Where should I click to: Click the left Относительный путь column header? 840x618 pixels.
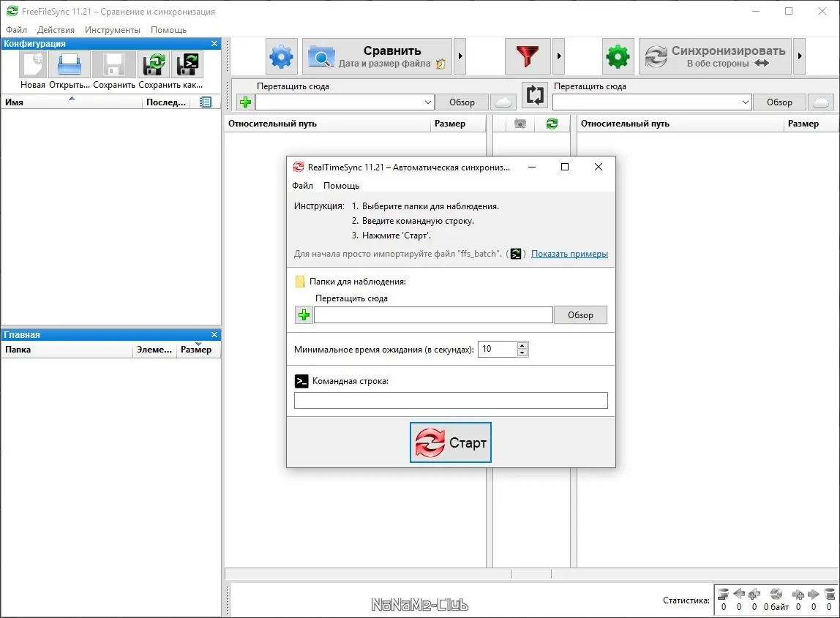point(327,124)
